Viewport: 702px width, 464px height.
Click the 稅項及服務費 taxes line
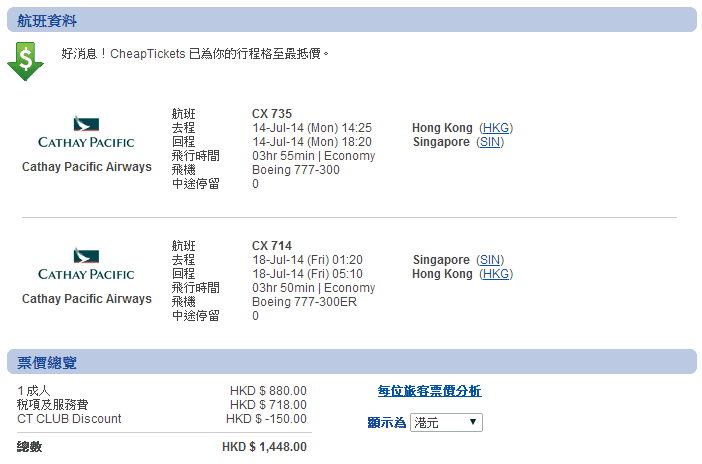pyautogui.click(x=53, y=405)
